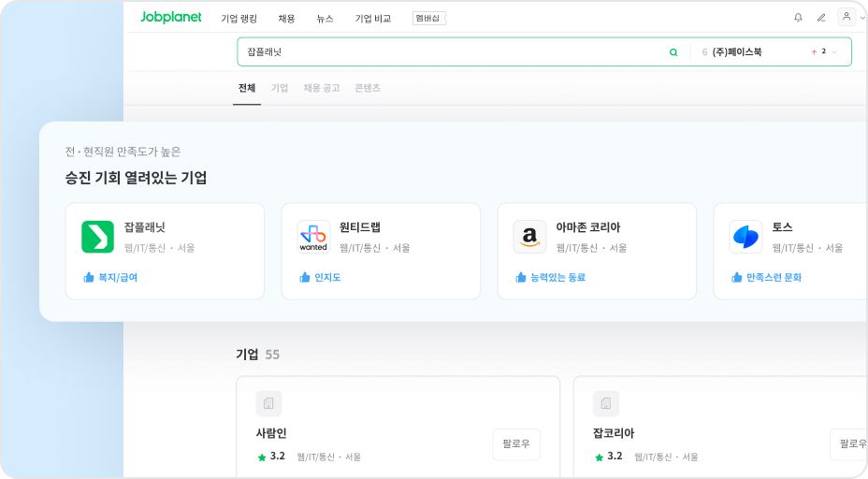
Task: Click 전・현직원 만족도가 높은 subtitle text
Action: point(123,152)
